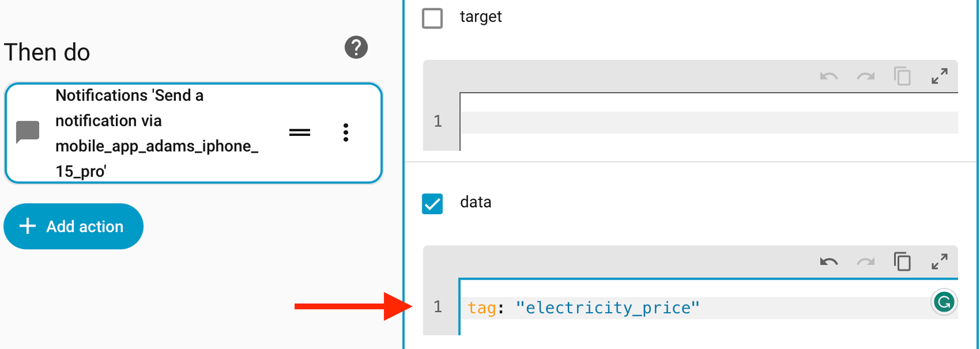Click the drag handle on the notification action
This screenshot has width=980, height=349.
point(299,132)
